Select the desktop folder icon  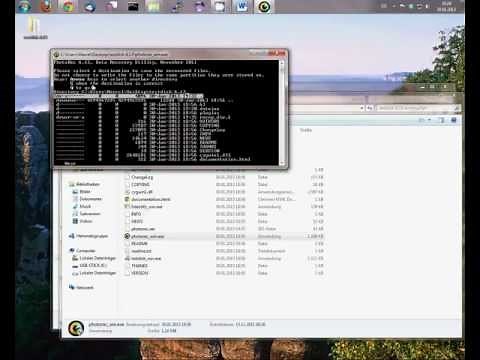35,28
